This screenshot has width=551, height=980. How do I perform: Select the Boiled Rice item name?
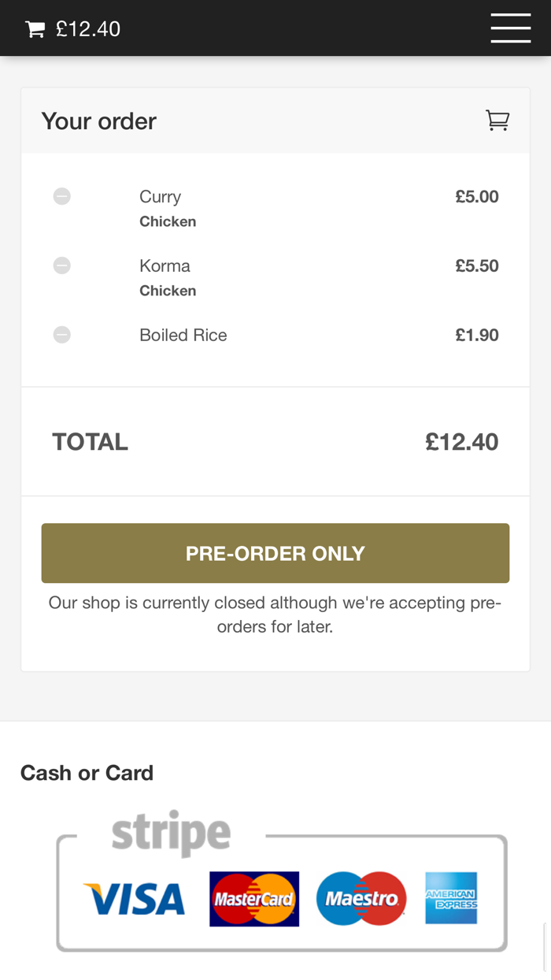183,335
